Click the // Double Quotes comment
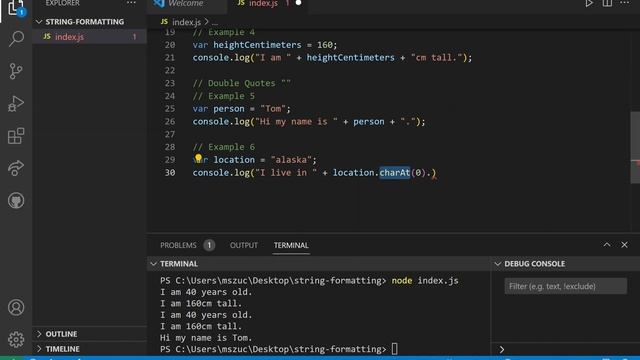 (242, 83)
